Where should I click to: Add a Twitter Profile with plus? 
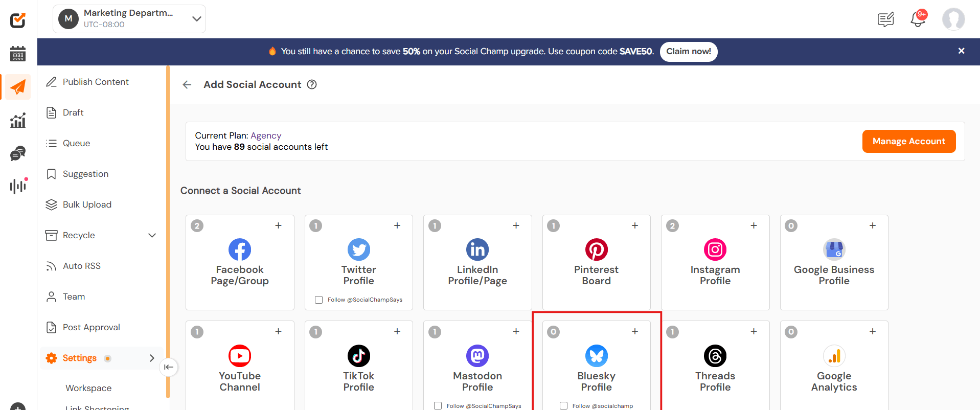click(x=397, y=225)
